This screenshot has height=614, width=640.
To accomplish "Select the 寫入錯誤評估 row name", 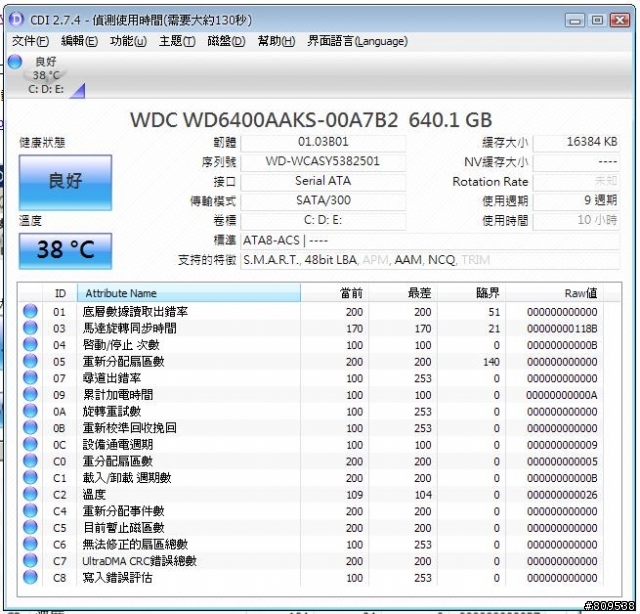I will [x=118, y=578].
